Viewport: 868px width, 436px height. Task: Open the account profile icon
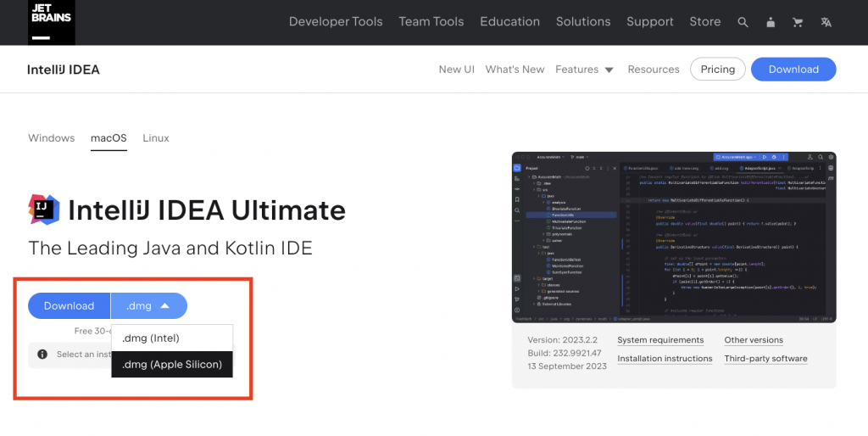coord(771,22)
